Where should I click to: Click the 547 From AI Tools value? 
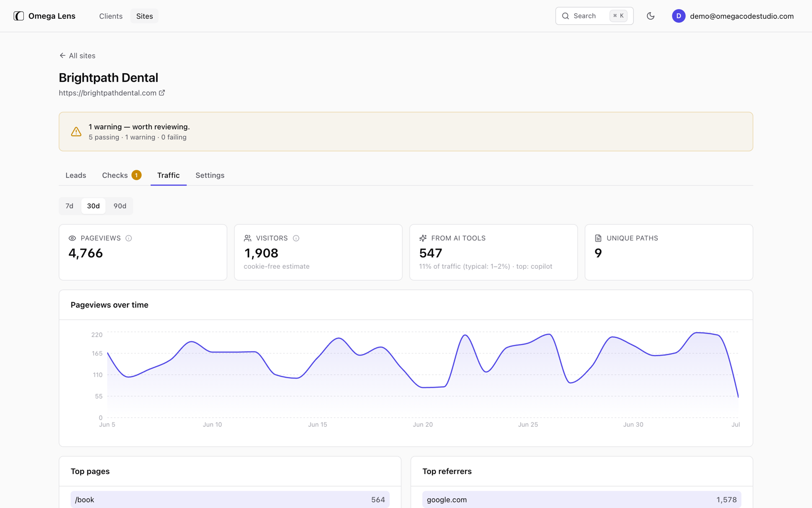pos(430,253)
